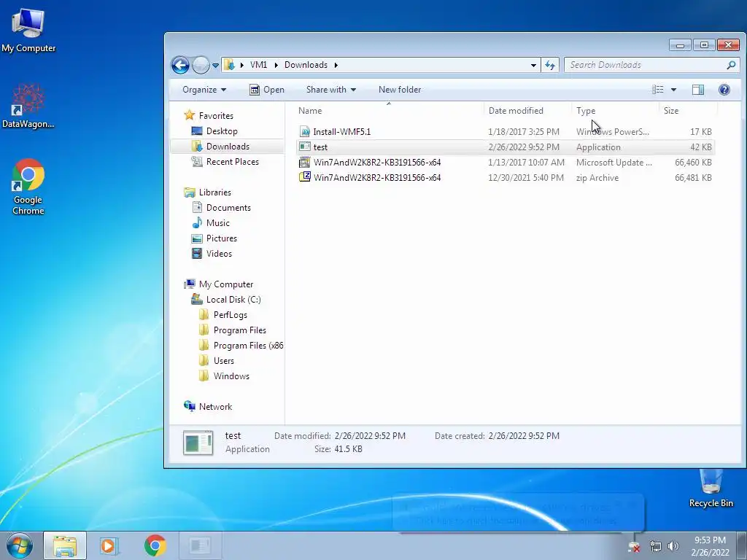This screenshot has height=560, width=747.
Task: Toggle the preview pane
Action: [x=698, y=90]
